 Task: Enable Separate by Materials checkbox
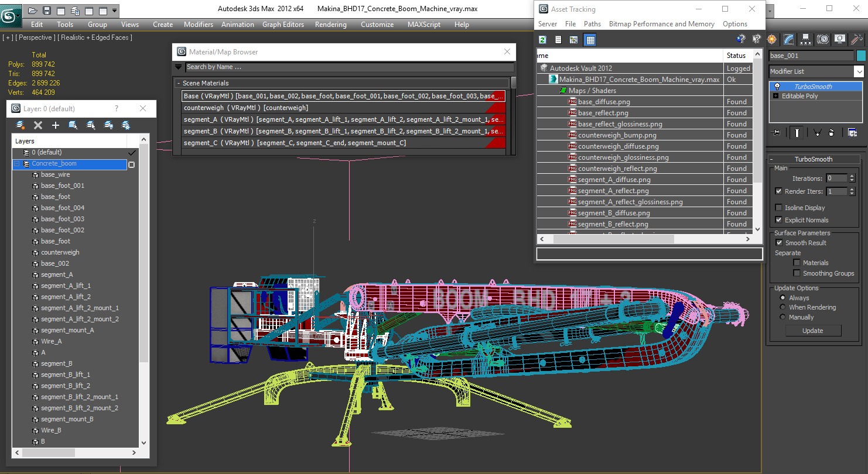[x=797, y=263]
